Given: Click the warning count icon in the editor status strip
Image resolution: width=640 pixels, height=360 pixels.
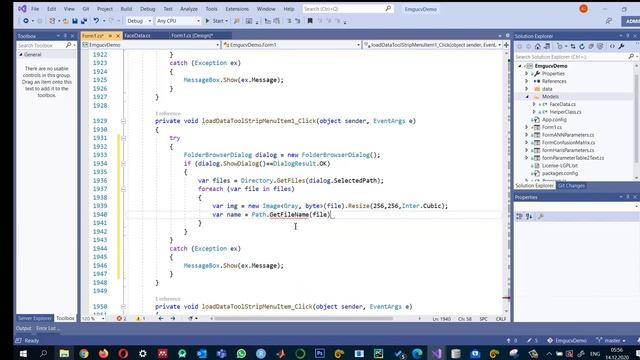Looking at the screenshot, I should (138, 318).
